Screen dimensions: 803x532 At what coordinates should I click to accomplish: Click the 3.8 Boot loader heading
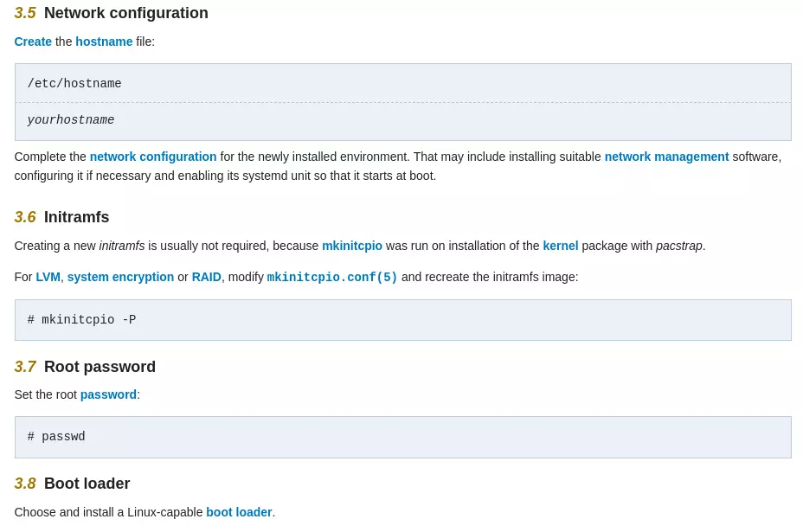pyautogui.click(x=72, y=484)
